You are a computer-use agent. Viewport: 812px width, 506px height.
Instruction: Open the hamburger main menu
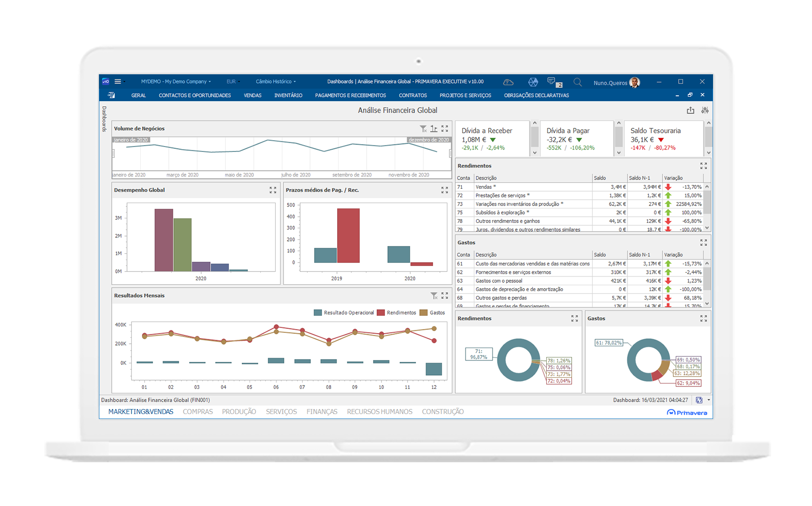coord(118,82)
